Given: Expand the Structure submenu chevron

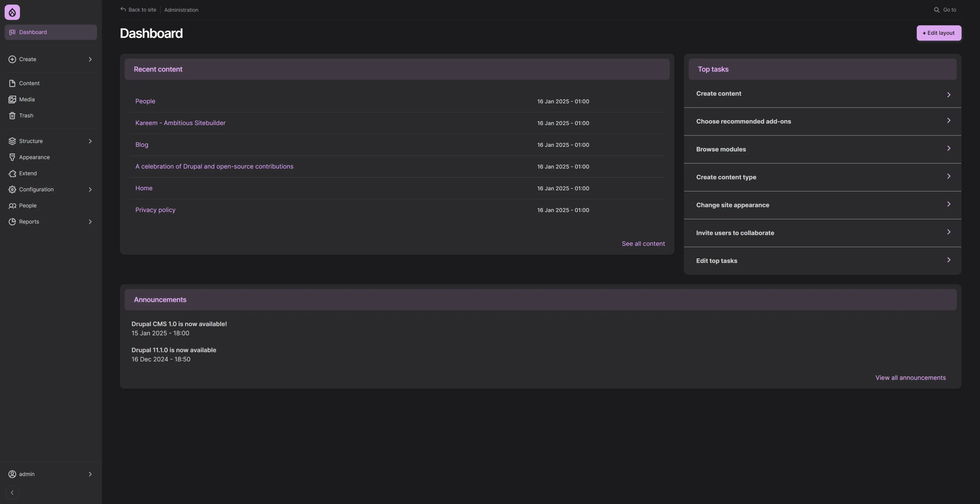Looking at the screenshot, I should (90, 141).
